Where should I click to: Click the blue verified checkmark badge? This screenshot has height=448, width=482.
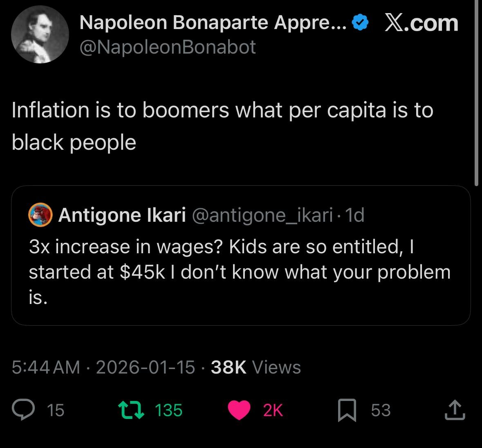tap(360, 23)
